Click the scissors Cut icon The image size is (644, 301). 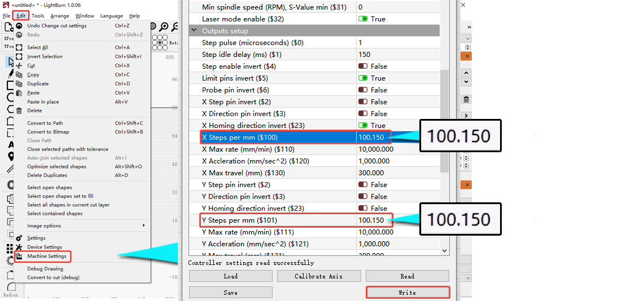pyautogui.click(x=19, y=65)
